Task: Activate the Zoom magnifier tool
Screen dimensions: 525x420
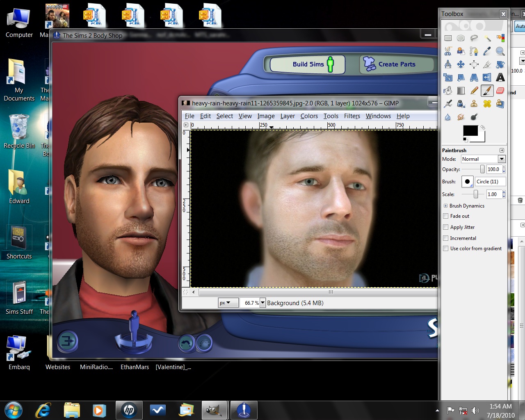Action: pyautogui.click(x=500, y=51)
